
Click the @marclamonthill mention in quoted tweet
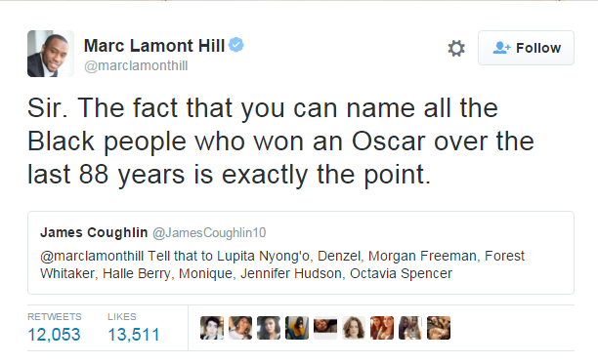[x=92, y=256]
